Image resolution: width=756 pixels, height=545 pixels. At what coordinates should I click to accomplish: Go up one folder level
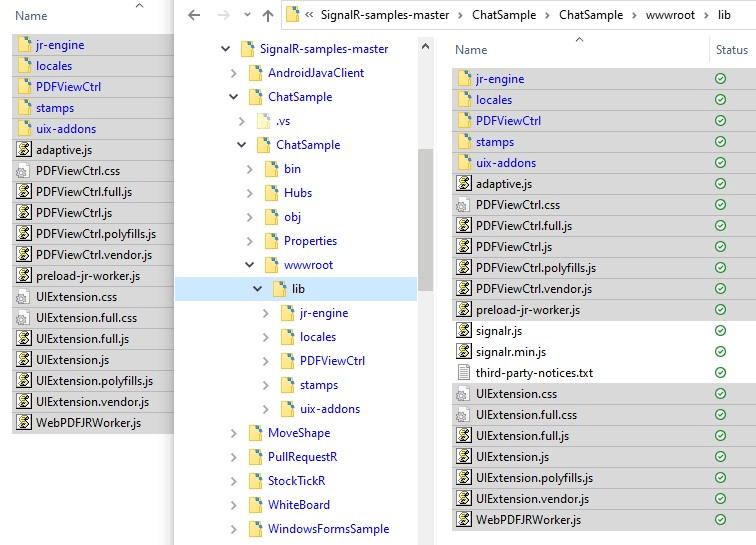click(268, 15)
